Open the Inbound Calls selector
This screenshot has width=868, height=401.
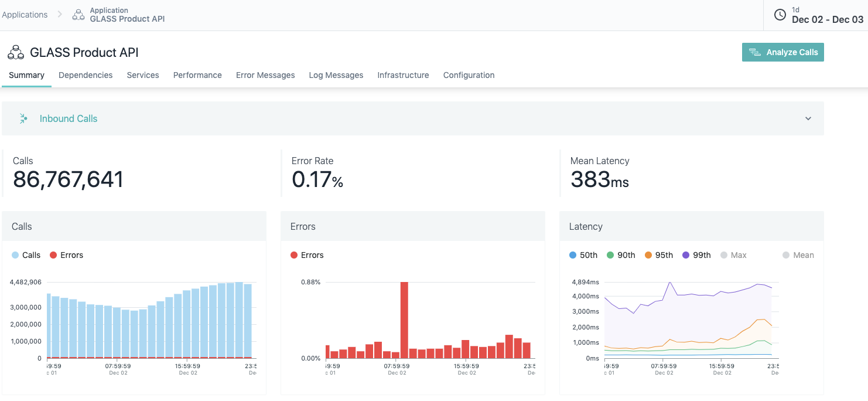(413, 118)
